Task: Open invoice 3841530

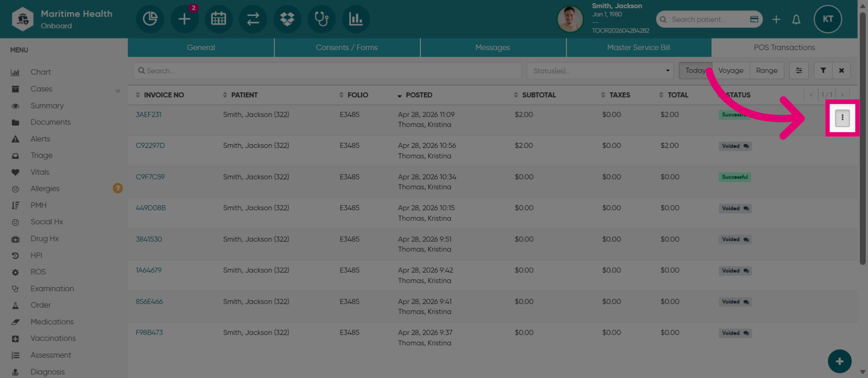Action: click(x=149, y=239)
